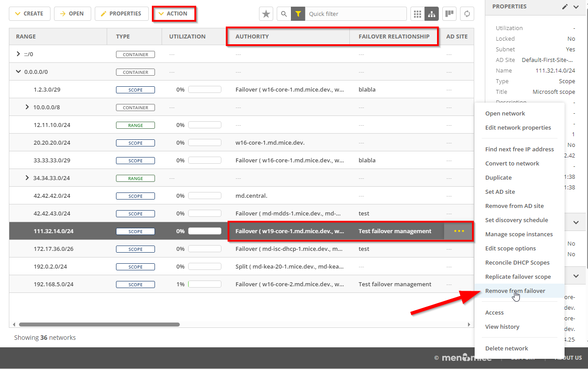Choose Replicate failover scope

pyautogui.click(x=518, y=277)
